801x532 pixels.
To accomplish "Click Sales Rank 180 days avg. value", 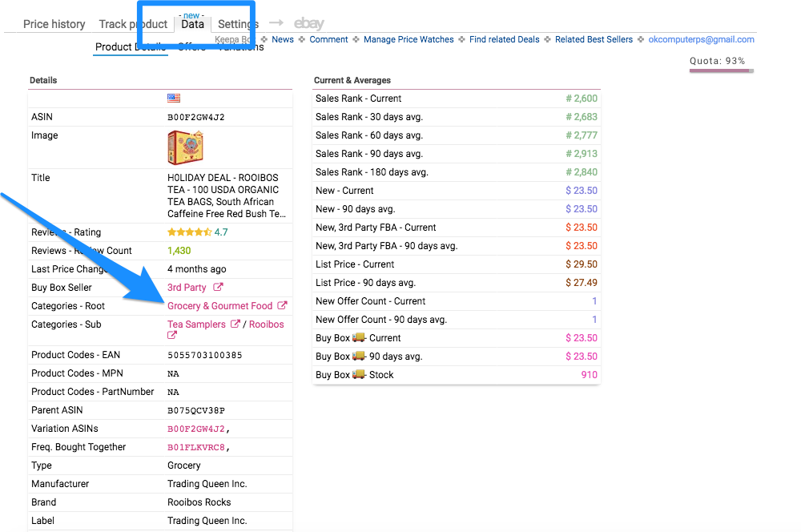I will point(582,171).
